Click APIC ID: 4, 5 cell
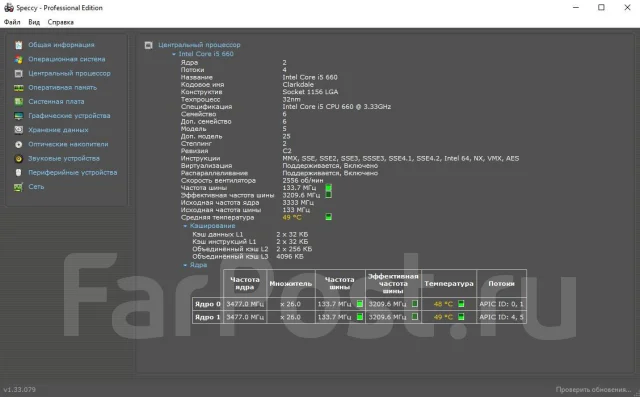This screenshot has width=640, height=397. [501, 317]
